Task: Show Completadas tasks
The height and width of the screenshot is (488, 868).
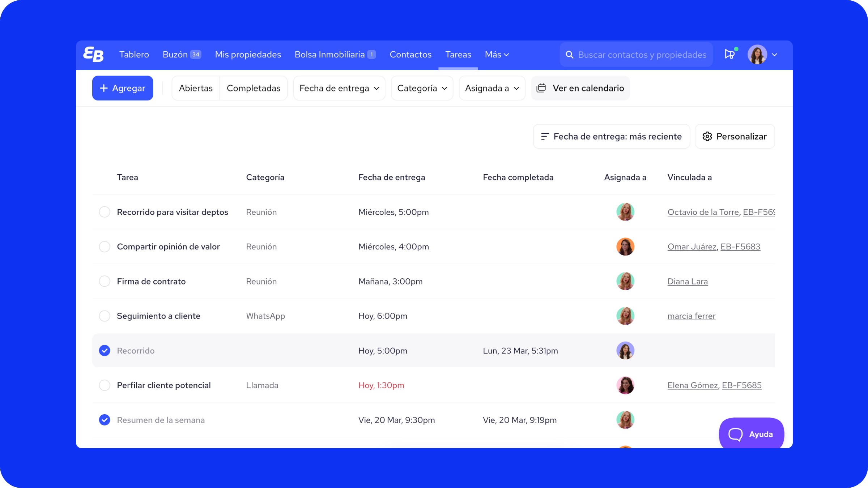Action: [253, 88]
